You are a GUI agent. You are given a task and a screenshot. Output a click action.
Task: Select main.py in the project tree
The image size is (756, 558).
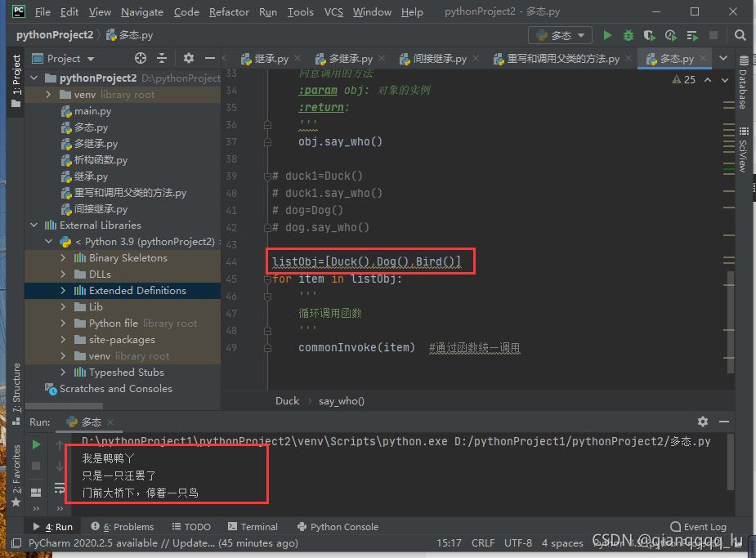pos(92,111)
